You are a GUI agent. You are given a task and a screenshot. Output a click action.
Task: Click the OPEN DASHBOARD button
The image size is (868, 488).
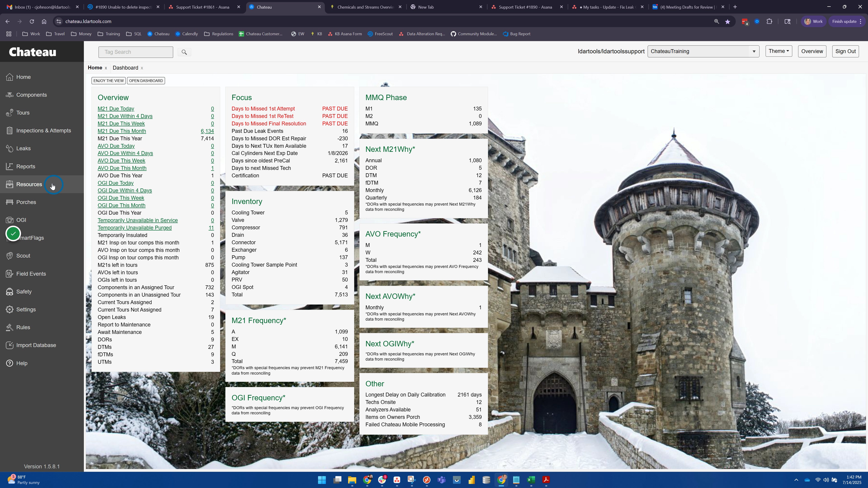point(146,80)
